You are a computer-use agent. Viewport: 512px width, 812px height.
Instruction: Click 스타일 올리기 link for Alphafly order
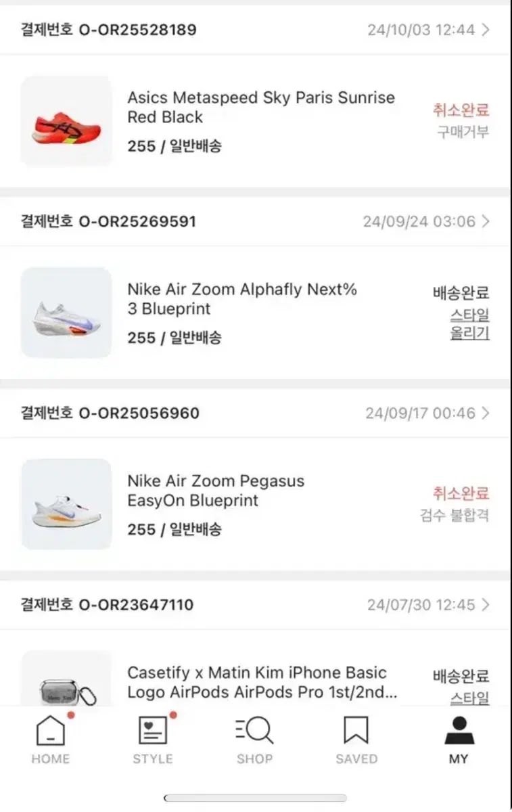(x=469, y=324)
